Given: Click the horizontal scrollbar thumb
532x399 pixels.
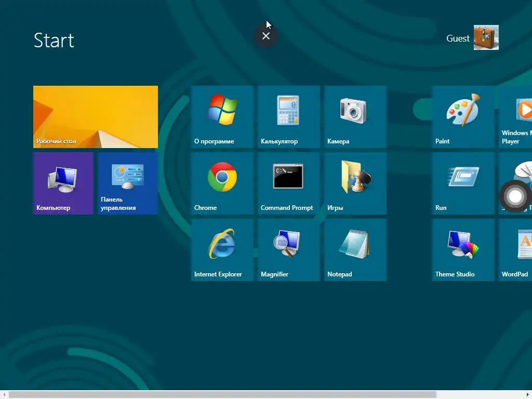Looking at the screenshot, I should [222, 395].
